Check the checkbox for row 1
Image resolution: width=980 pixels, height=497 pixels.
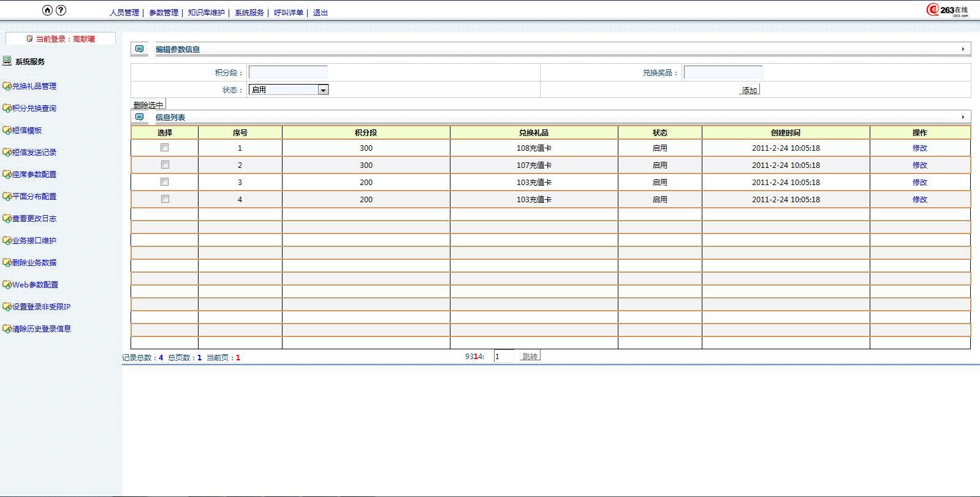pyautogui.click(x=164, y=148)
